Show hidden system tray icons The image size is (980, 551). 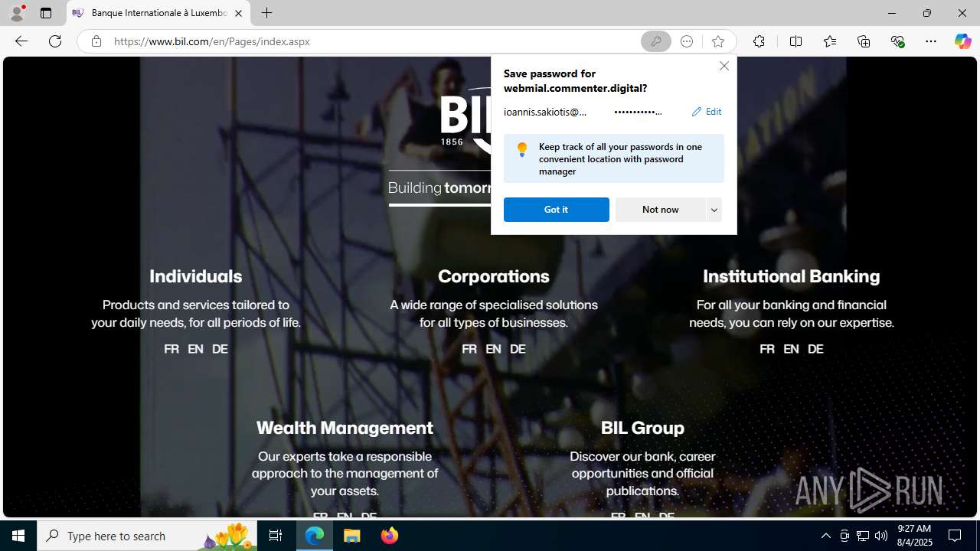825,536
